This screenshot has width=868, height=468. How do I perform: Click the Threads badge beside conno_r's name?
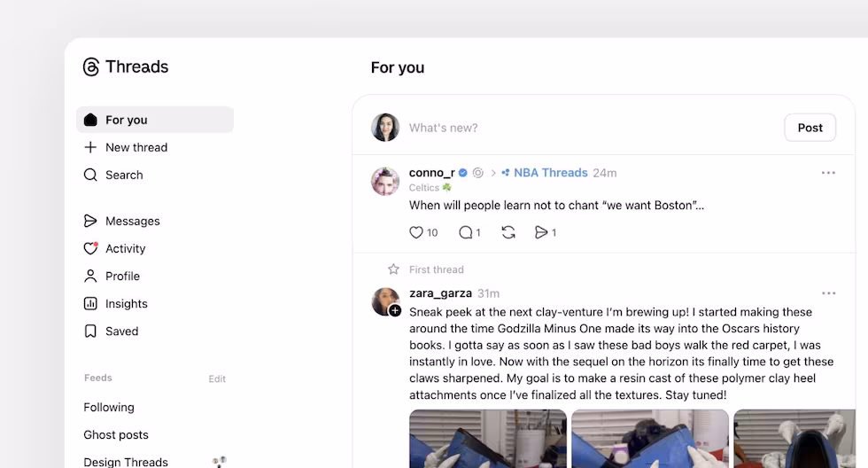[477, 173]
